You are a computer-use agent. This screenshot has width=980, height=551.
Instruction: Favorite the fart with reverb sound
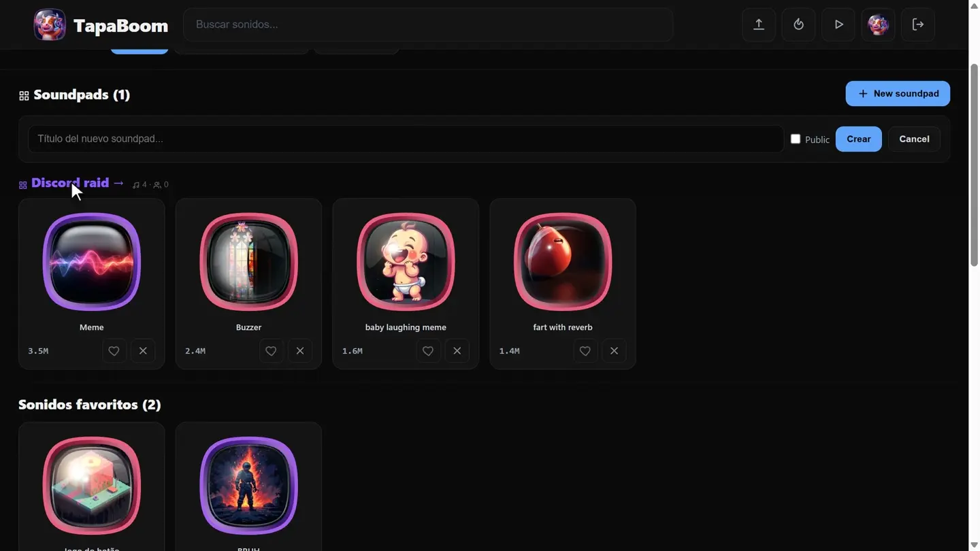[x=585, y=351]
